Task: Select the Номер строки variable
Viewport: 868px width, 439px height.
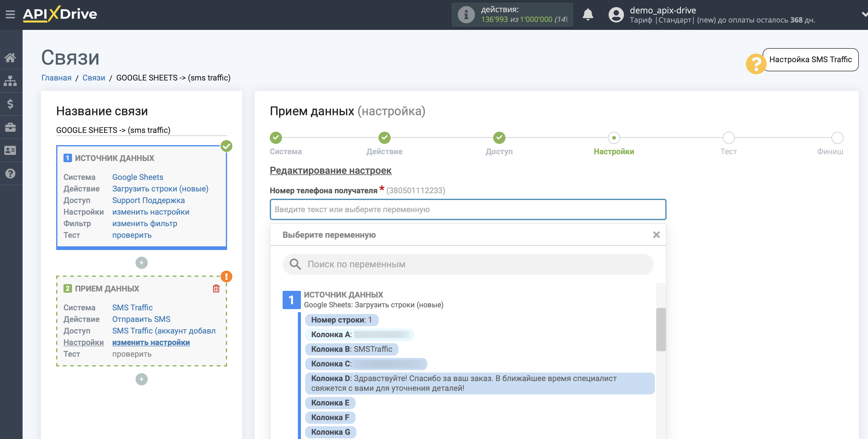Action: pos(341,320)
